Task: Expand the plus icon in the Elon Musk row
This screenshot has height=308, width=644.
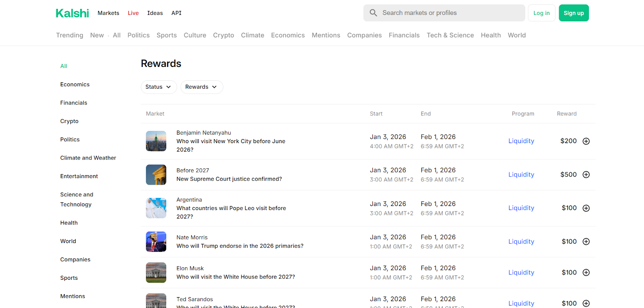Action: click(x=586, y=273)
